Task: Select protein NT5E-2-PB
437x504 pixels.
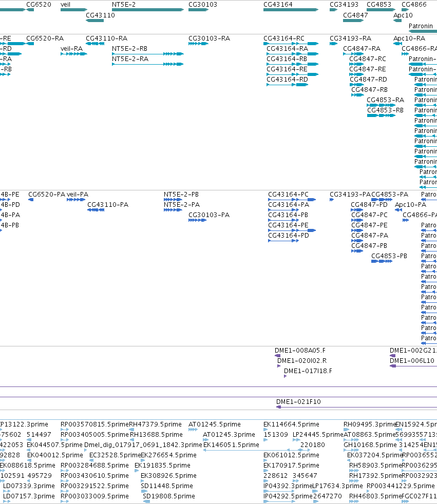Action: (181, 195)
